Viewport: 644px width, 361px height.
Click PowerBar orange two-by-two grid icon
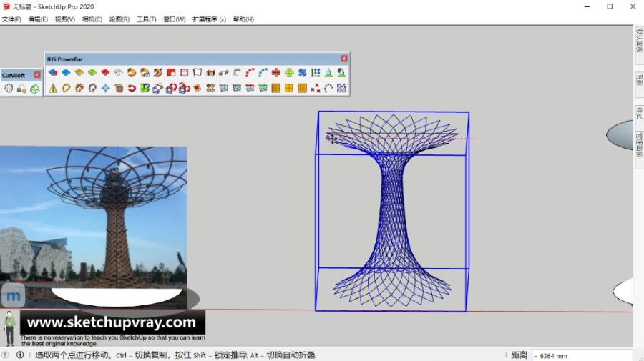pos(289,88)
